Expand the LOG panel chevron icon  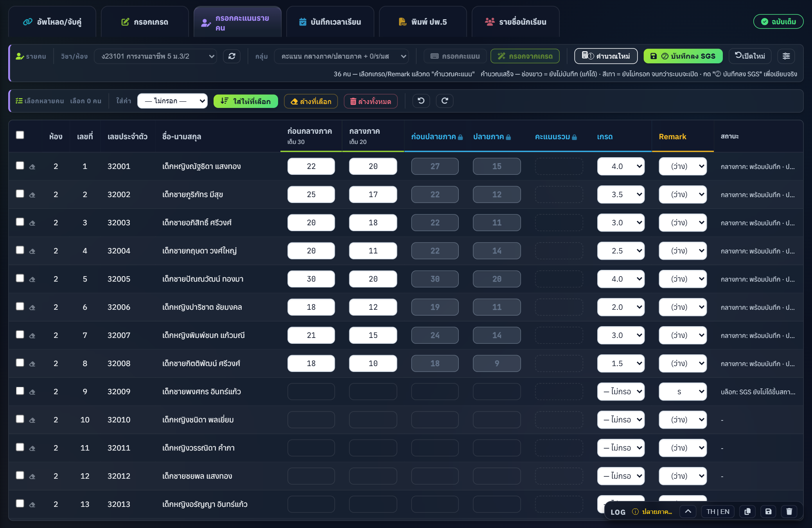(688, 512)
